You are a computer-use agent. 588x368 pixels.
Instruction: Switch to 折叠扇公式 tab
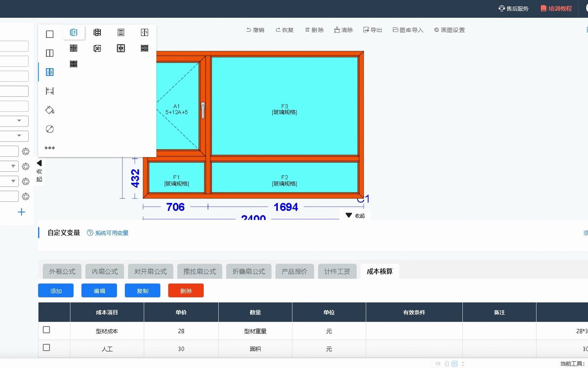point(249,272)
